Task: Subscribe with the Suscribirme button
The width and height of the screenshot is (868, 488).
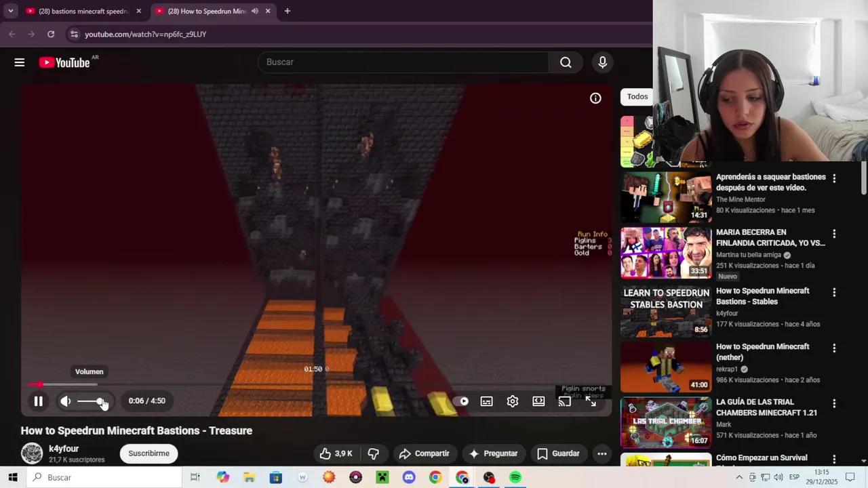Action: tap(149, 453)
